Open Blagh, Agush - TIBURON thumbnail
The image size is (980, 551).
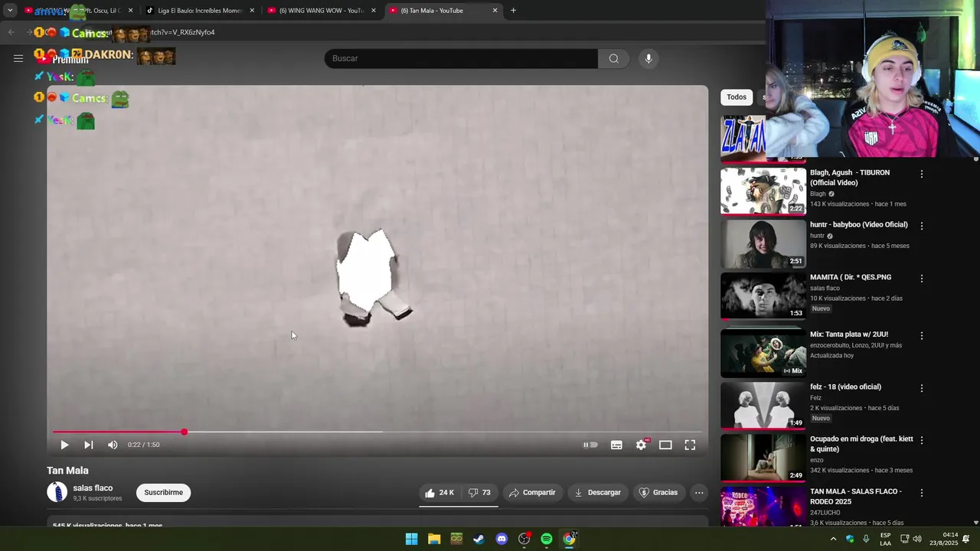(x=763, y=191)
